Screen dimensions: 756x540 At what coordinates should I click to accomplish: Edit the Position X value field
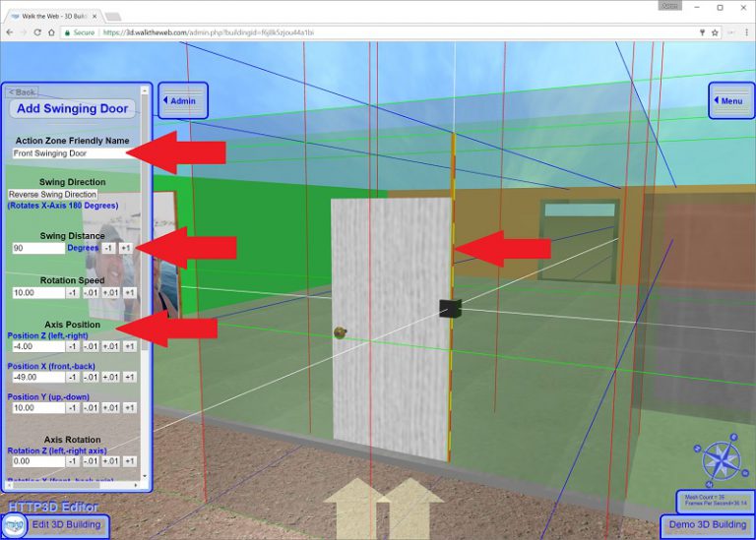(x=38, y=377)
